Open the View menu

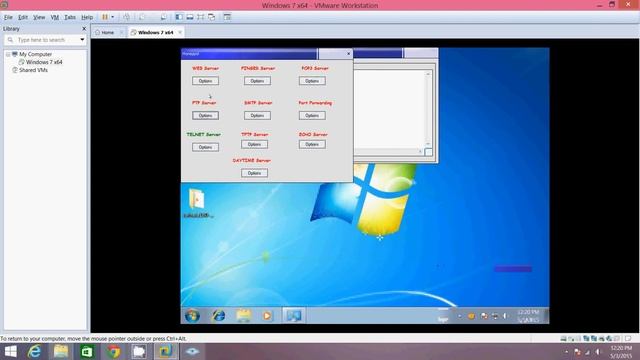tap(39, 17)
